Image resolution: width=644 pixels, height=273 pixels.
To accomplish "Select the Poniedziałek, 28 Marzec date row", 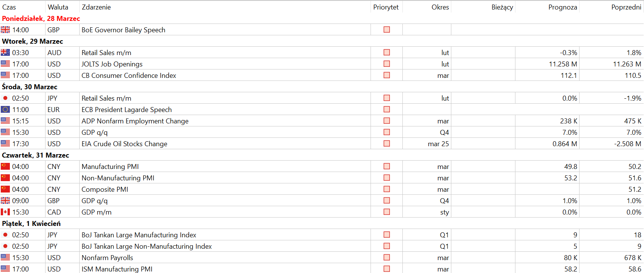I will pyautogui.click(x=322, y=18).
